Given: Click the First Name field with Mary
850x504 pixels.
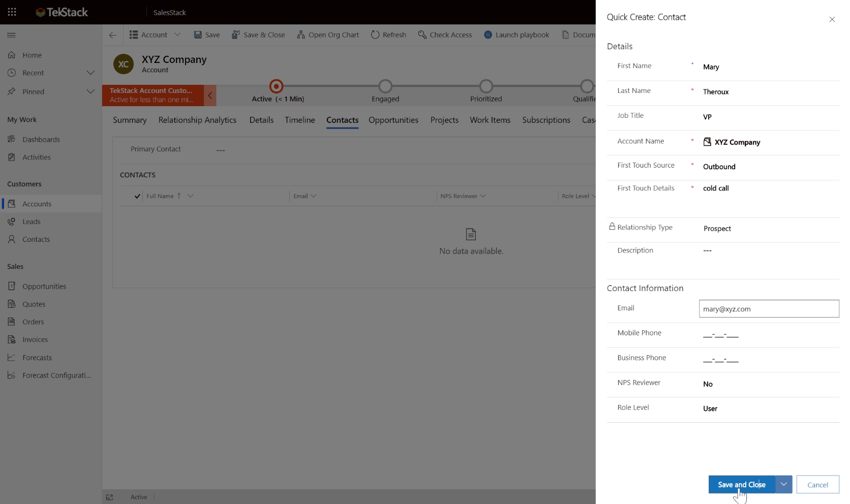Looking at the screenshot, I should tap(769, 67).
